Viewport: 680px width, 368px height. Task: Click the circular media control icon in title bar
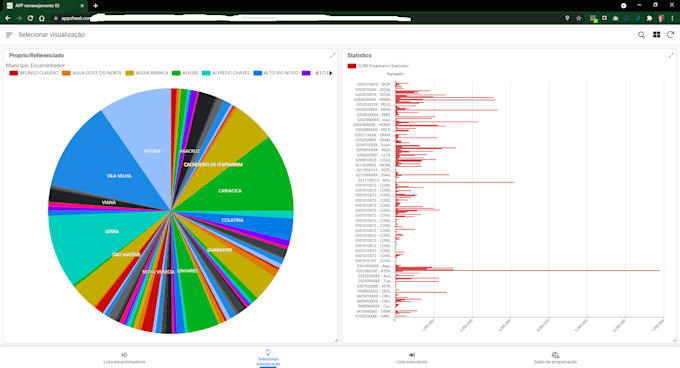click(x=623, y=6)
